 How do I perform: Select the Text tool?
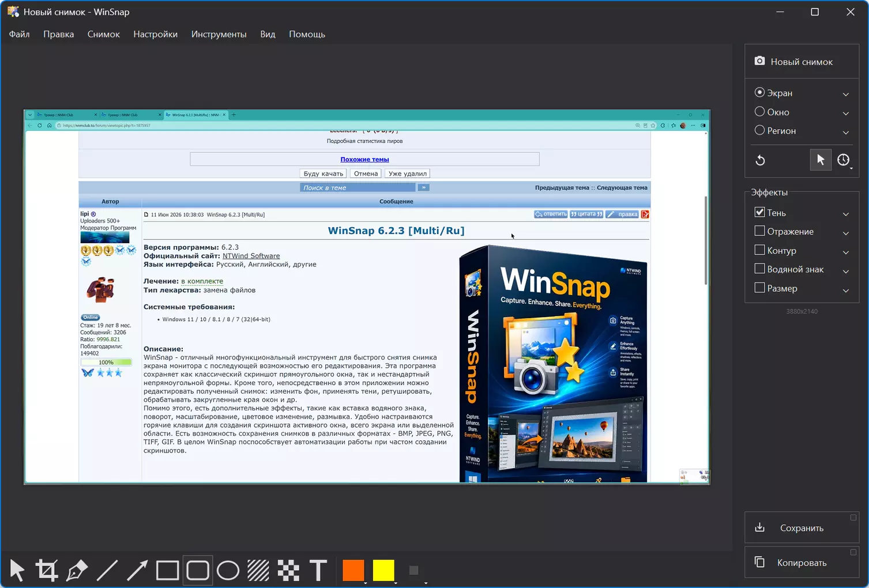[x=318, y=571]
